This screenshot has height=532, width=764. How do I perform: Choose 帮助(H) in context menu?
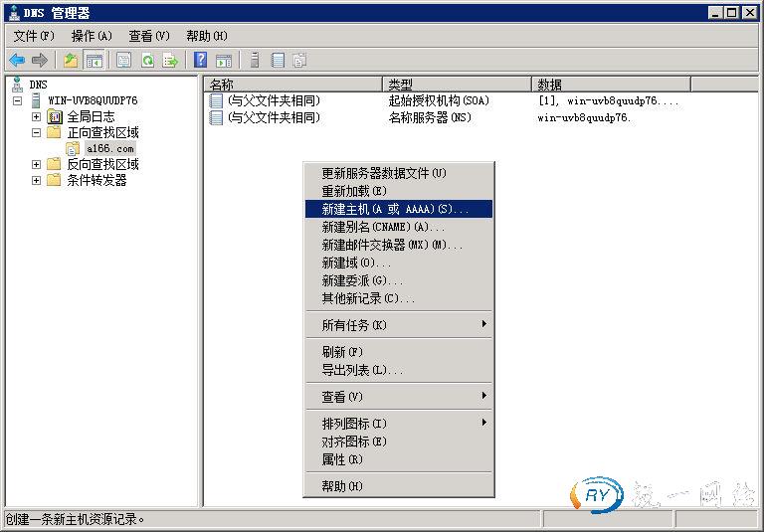pyautogui.click(x=399, y=486)
